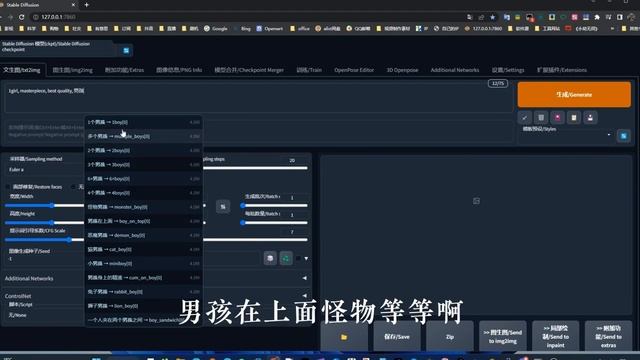Click inside the positive prompt text box
The image size is (640, 360).
[x=259, y=97]
